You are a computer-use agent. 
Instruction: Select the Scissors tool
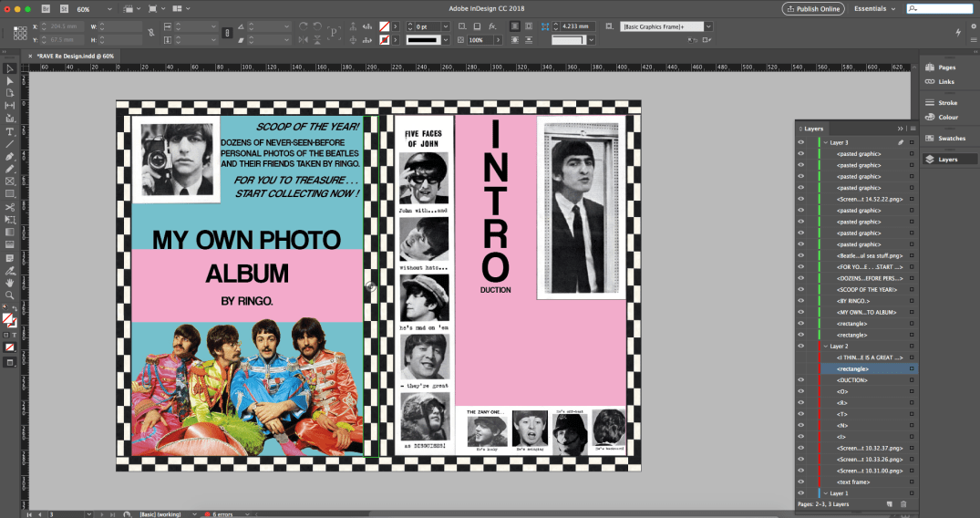(10, 206)
